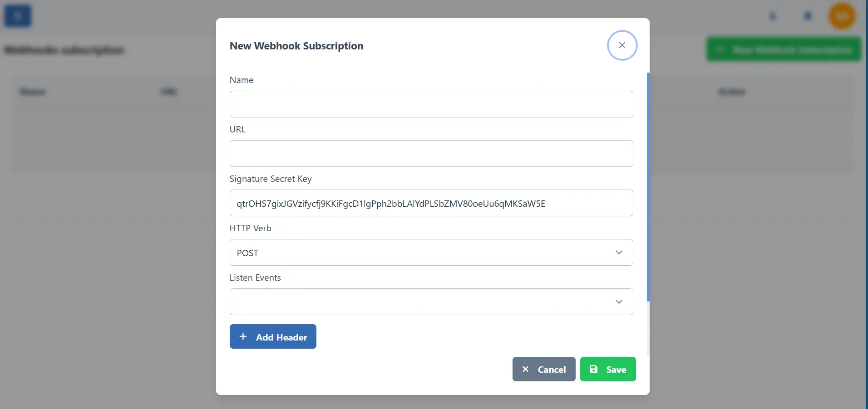Save the new webhook subscription

607,369
